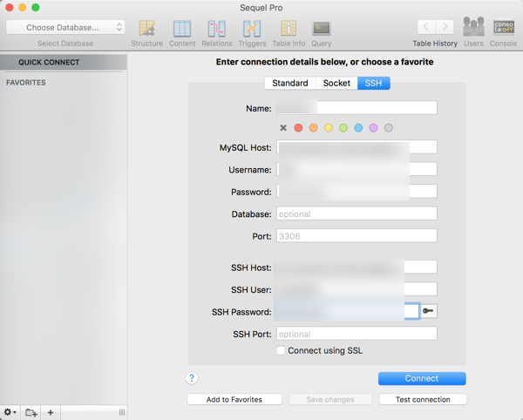This screenshot has height=420, width=523.
Task: Clear color with the X swatch
Action: pyautogui.click(x=283, y=128)
